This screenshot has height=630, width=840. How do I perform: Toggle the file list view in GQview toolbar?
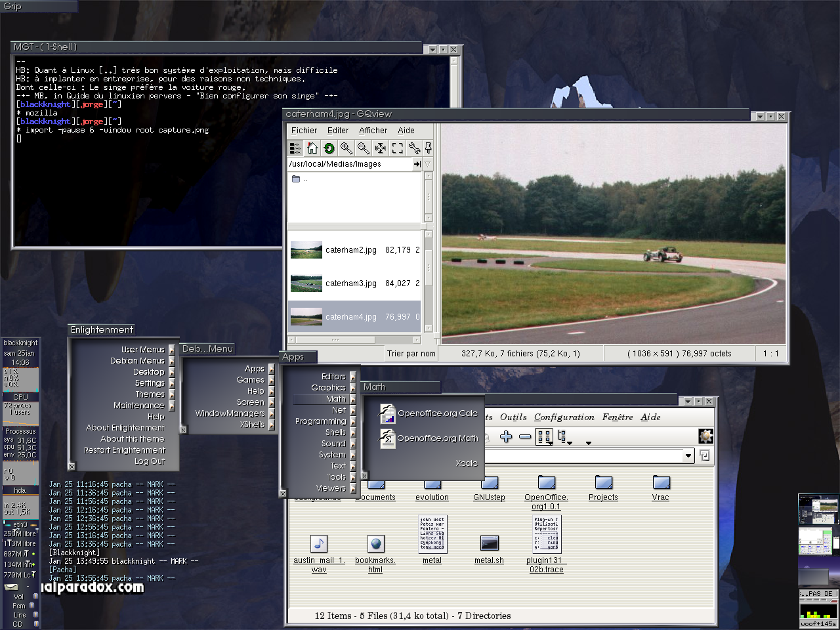point(295,148)
